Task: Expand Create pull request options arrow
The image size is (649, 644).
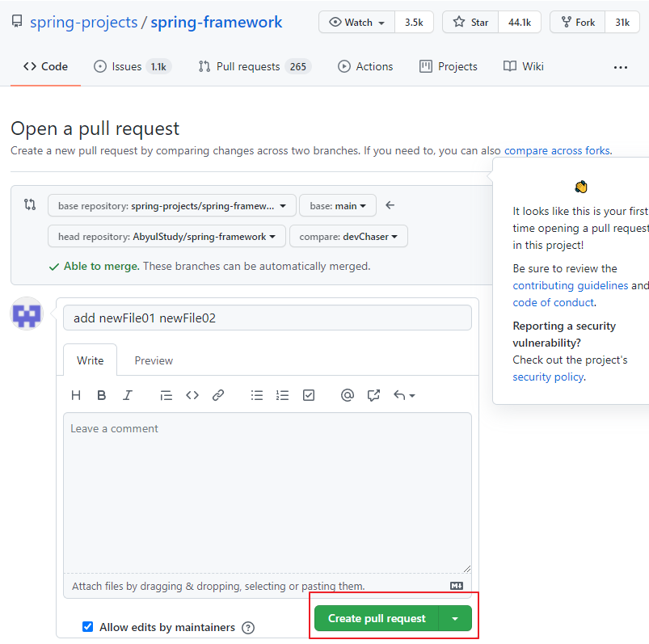Action: [x=455, y=618]
